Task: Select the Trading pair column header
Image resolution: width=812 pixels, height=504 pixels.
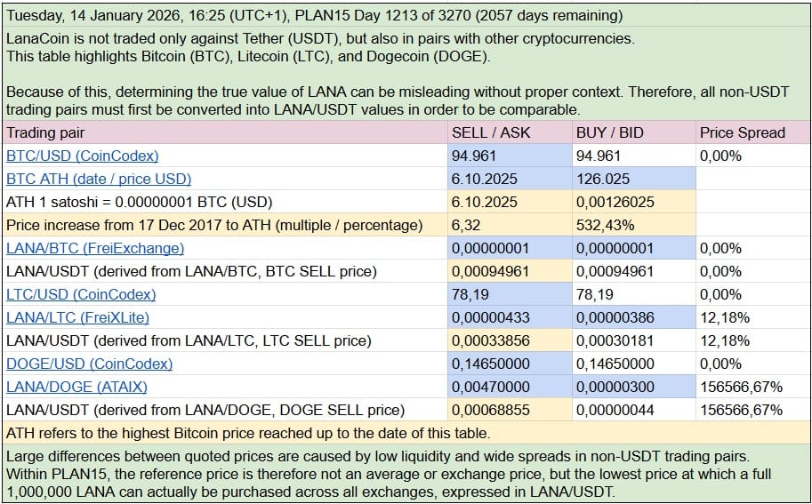Action: point(45,132)
